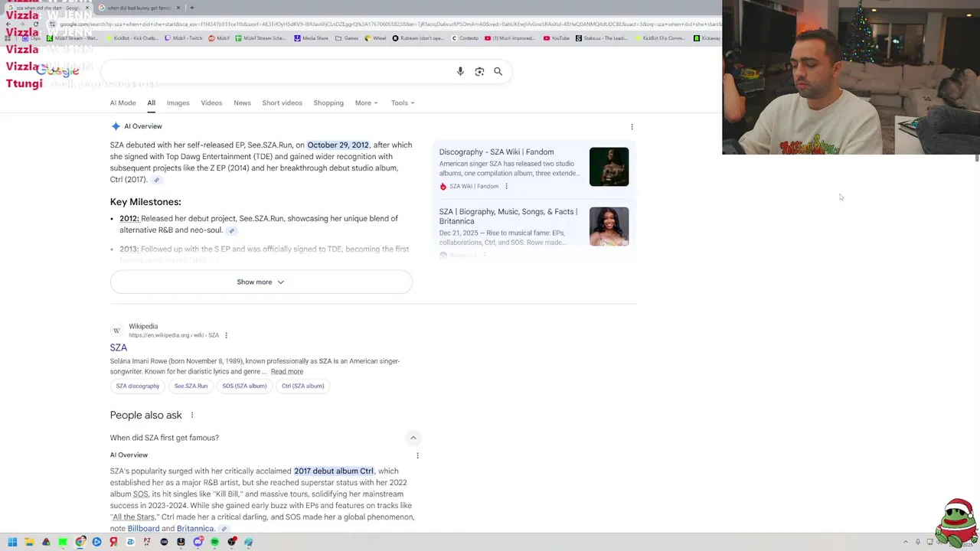Open the options menu beside SZA Wiki Fandom source

coord(506,186)
